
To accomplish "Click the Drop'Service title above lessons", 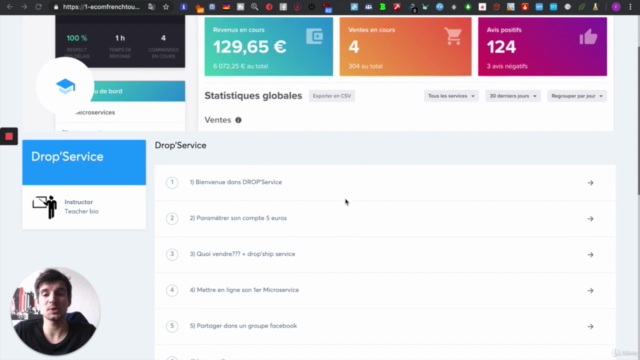I will (180, 146).
